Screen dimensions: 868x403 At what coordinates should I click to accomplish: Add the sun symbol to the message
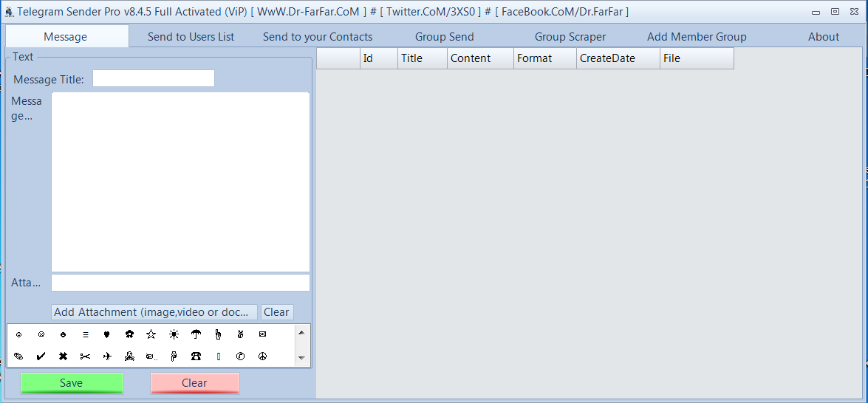(174, 334)
